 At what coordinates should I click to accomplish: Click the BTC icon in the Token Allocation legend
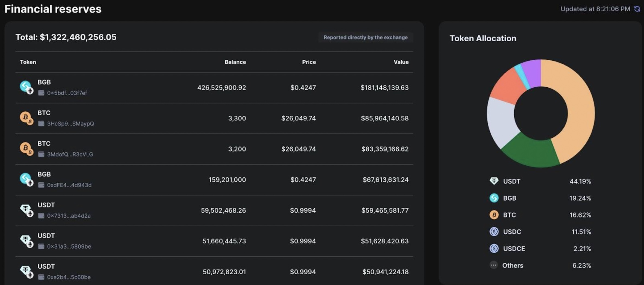494,215
